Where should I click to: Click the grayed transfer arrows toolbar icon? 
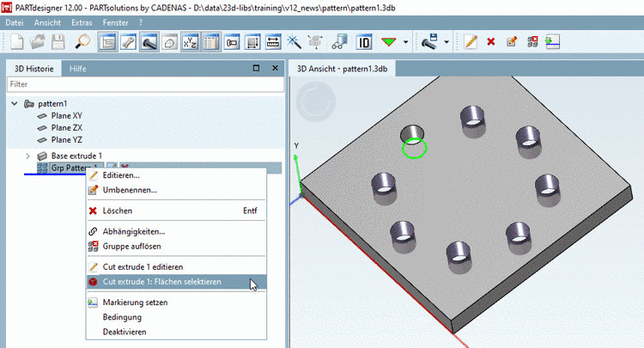tap(315, 42)
